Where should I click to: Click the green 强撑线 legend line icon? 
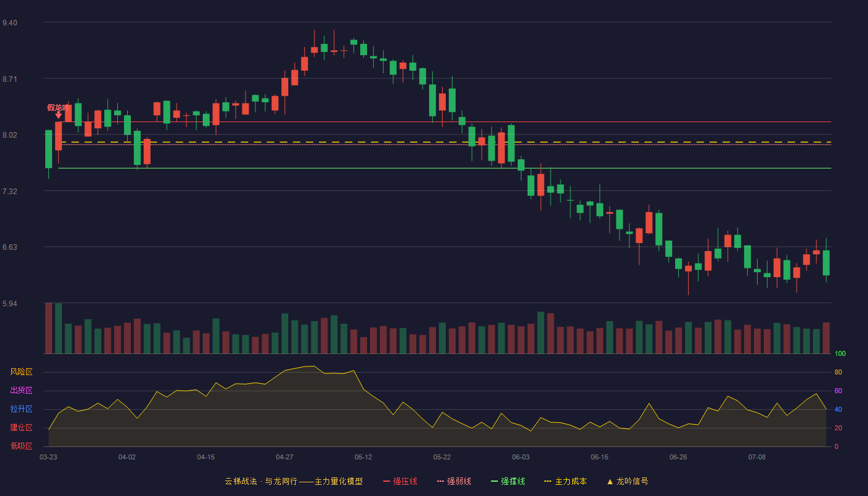click(x=495, y=481)
